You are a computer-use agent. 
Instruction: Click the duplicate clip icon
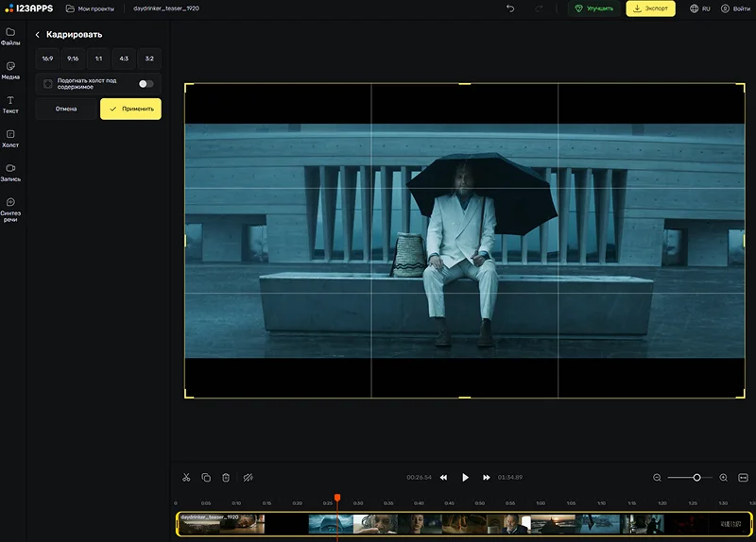tap(206, 478)
